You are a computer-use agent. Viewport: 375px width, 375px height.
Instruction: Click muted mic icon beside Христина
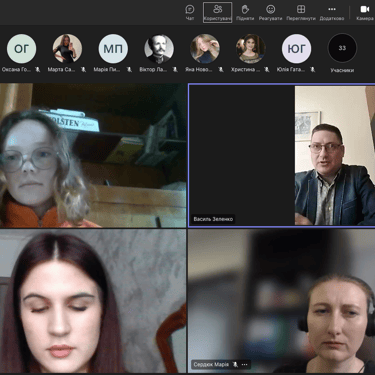tap(267, 70)
